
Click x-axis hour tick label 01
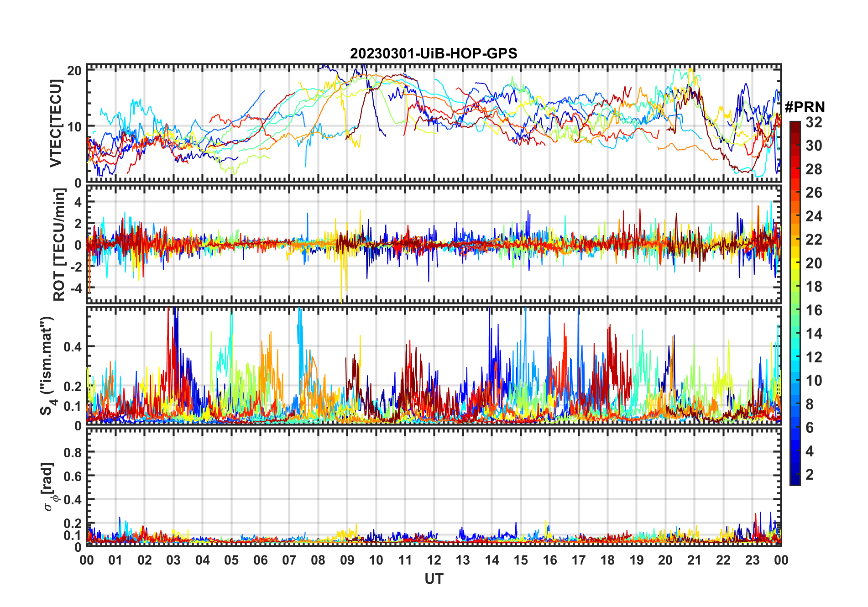click(115, 560)
